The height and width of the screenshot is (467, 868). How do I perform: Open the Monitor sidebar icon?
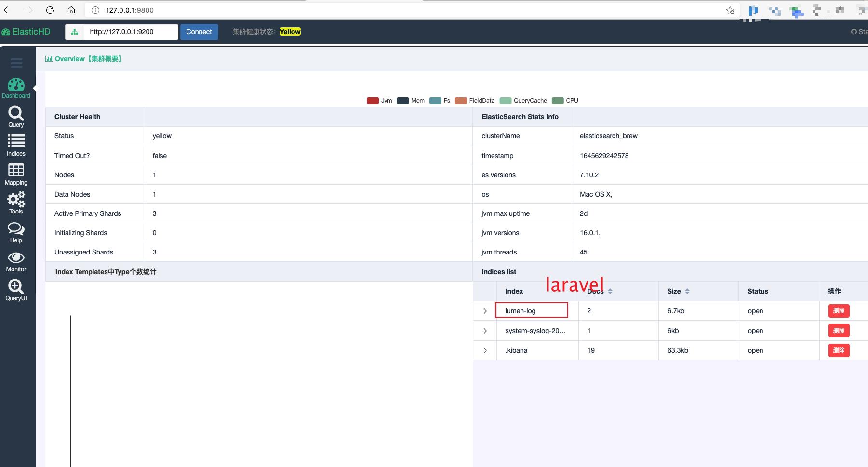pos(16,262)
